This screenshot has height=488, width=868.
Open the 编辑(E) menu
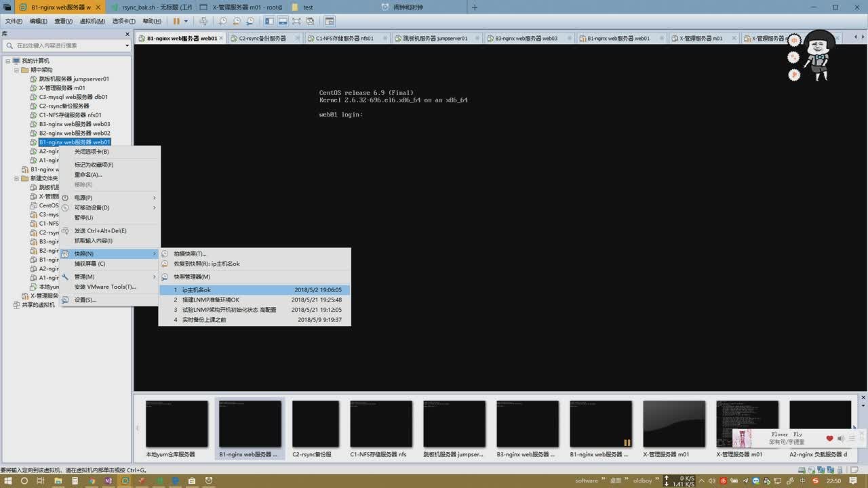point(39,21)
